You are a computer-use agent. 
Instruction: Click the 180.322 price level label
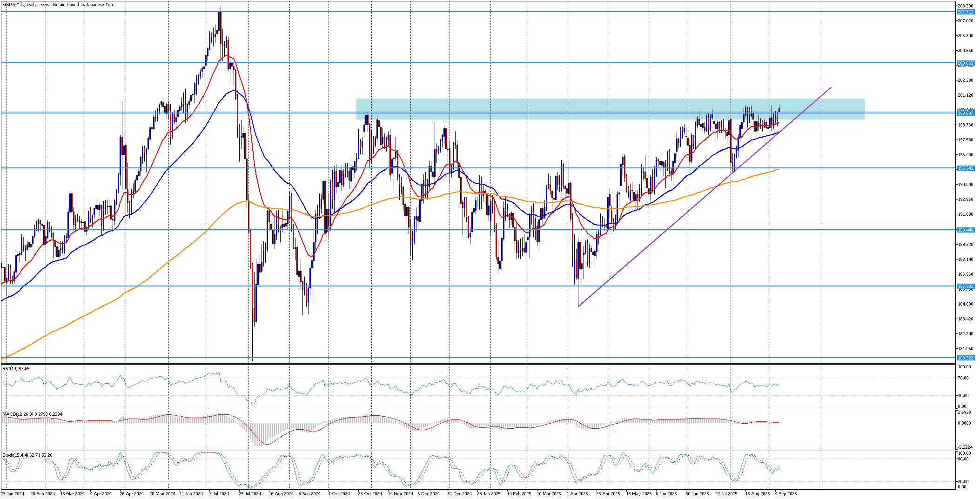965,358
